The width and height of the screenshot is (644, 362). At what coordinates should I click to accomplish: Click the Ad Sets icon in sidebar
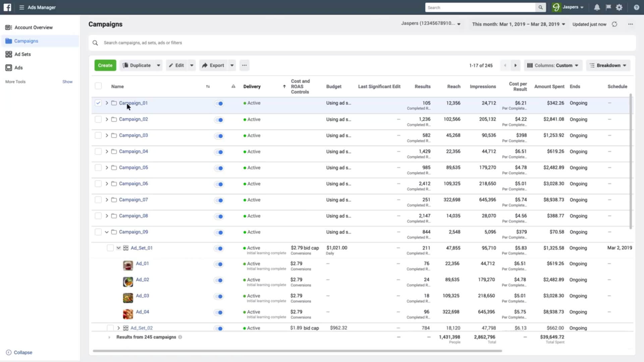[x=9, y=54]
